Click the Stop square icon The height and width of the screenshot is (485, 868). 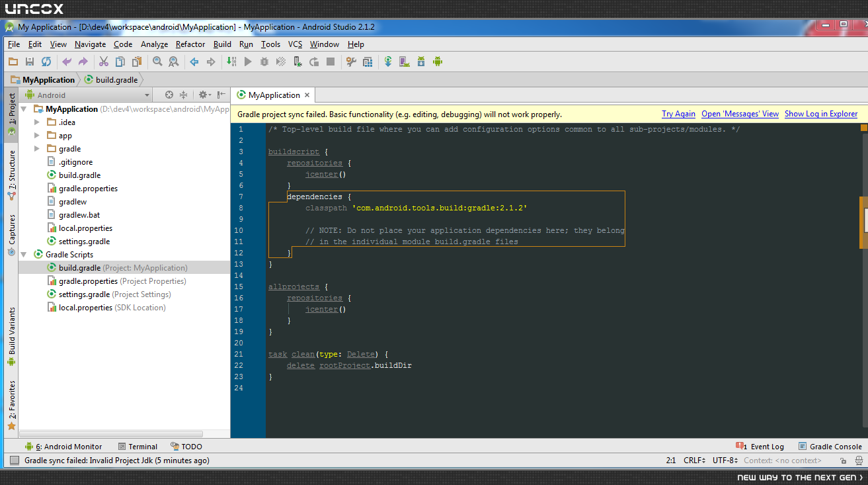click(x=331, y=62)
